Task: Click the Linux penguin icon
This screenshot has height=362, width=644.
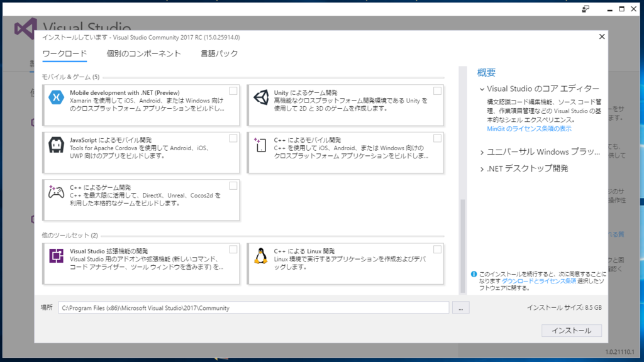Action: pyautogui.click(x=261, y=256)
